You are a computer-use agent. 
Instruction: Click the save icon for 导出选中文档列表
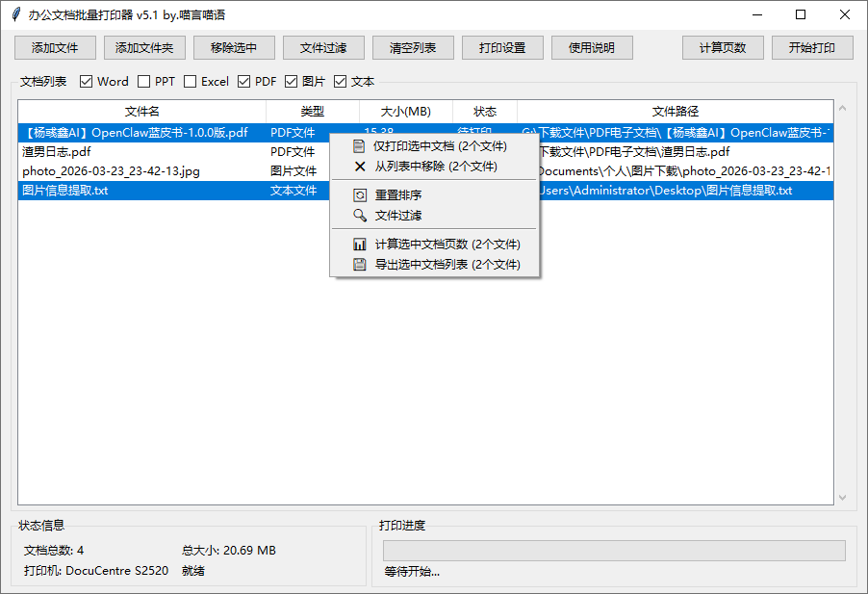359,265
